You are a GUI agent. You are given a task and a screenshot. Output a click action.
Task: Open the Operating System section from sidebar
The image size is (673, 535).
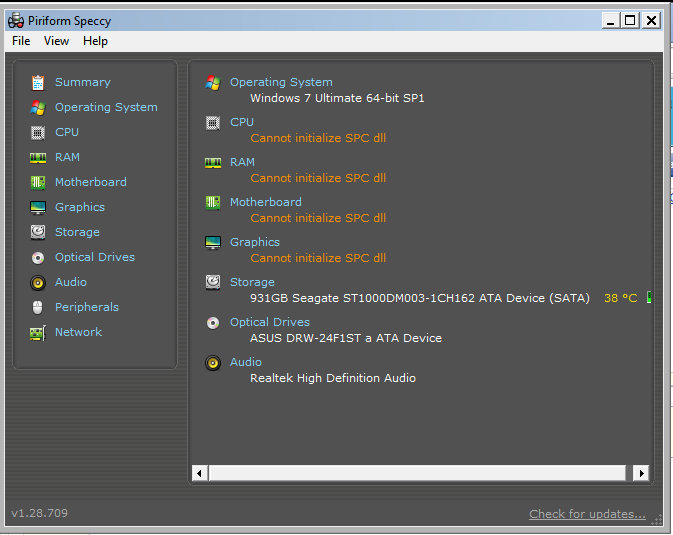tap(106, 107)
